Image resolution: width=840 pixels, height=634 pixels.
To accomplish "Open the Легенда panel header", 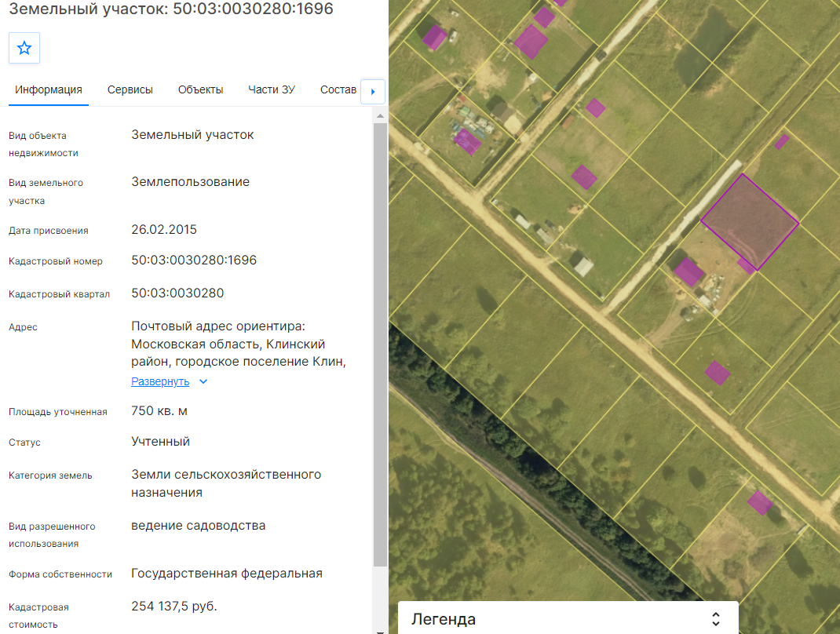I will tap(568, 618).
